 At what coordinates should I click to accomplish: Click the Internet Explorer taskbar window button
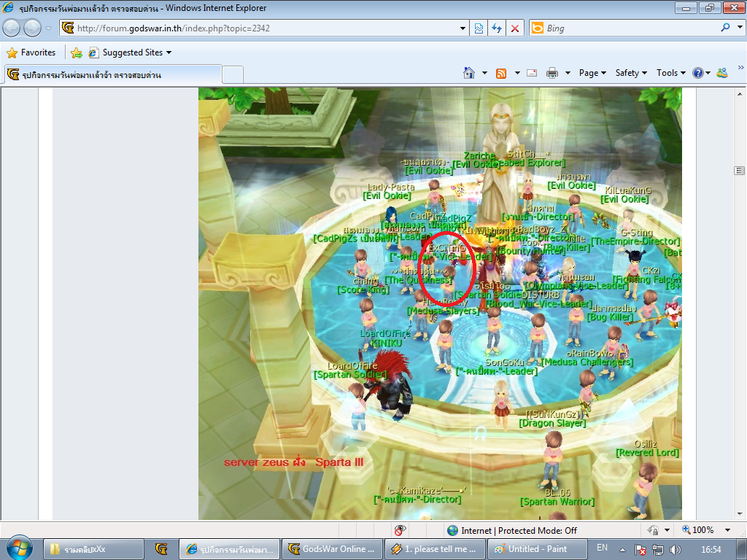pos(230,549)
